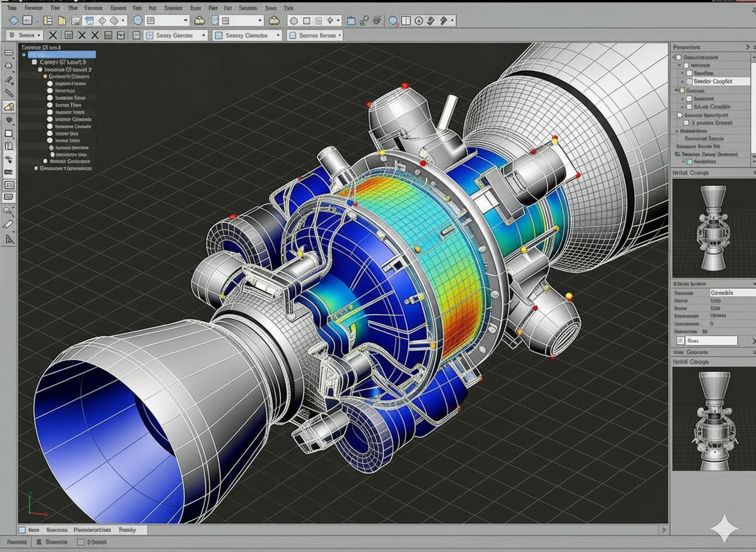Expand the Seok Goaoaids section
This screenshot has height=552, width=756.
tap(753, 353)
